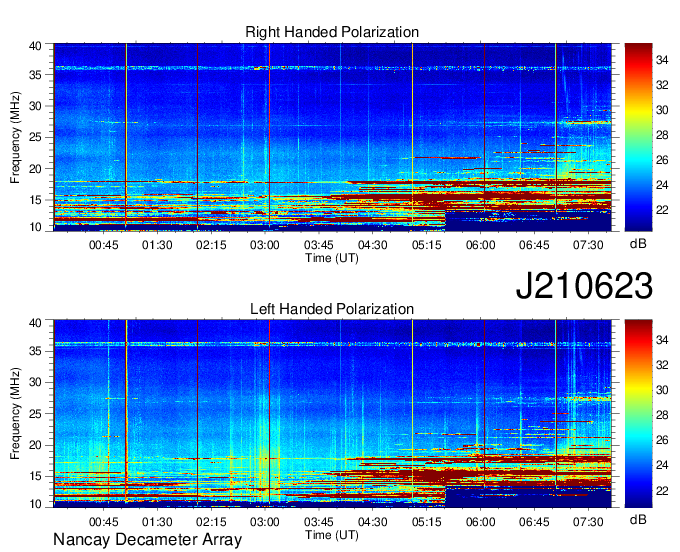Click the 05:15 tick under Right Handed plot
The height and width of the screenshot is (552, 680).
(x=427, y=245)
